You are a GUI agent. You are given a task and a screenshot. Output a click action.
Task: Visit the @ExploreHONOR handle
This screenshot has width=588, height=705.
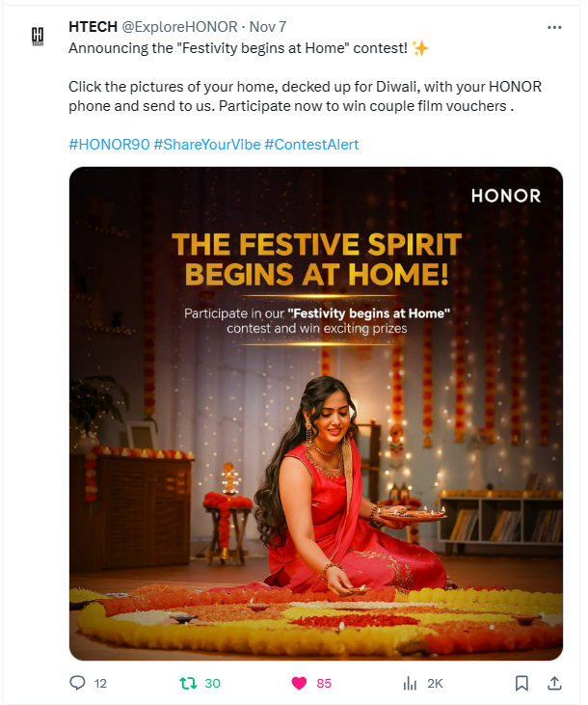pyautogui.click(x=179, y=27)
